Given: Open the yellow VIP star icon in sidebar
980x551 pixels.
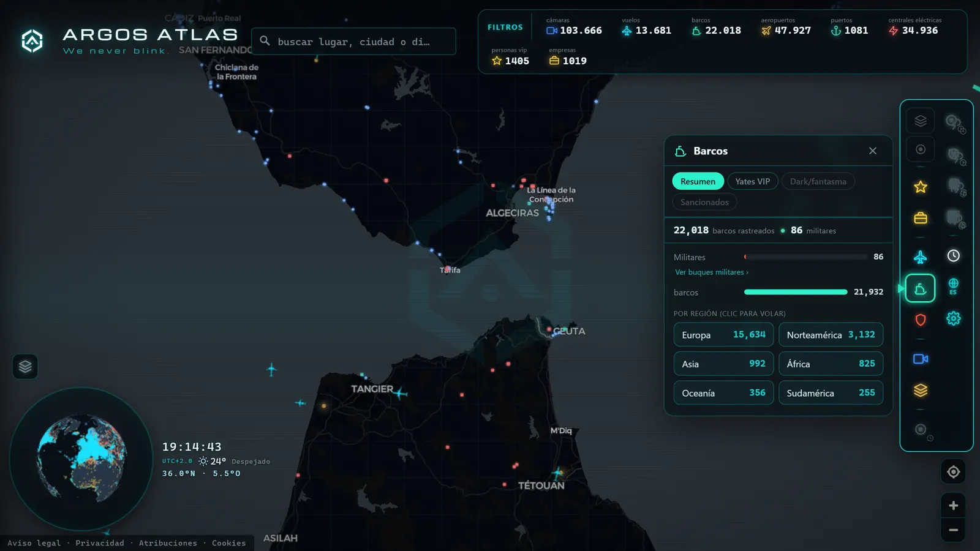Looking at the screenshot, I should tap(920, 187).
